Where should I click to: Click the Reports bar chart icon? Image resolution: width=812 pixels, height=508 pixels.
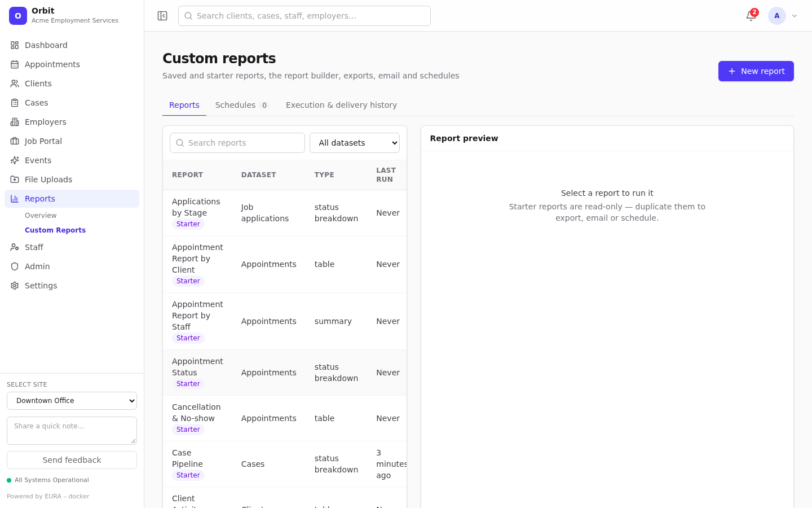(15, 199)
